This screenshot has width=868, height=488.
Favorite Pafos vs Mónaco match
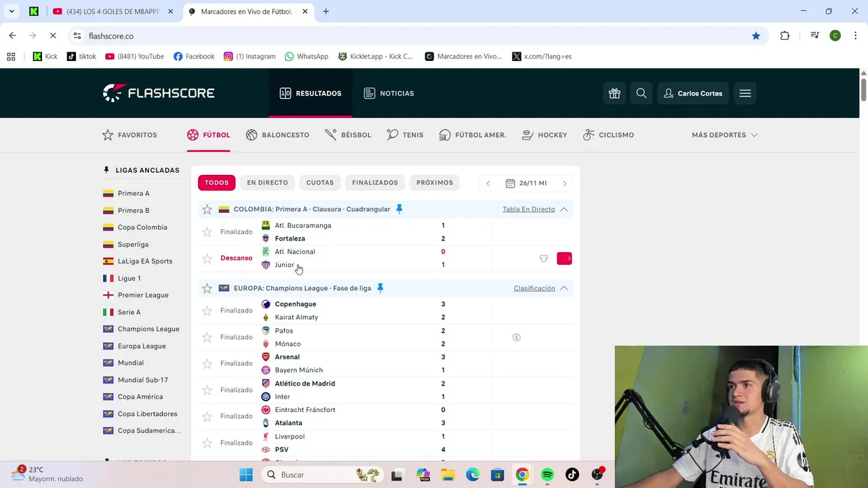point(208,337)
